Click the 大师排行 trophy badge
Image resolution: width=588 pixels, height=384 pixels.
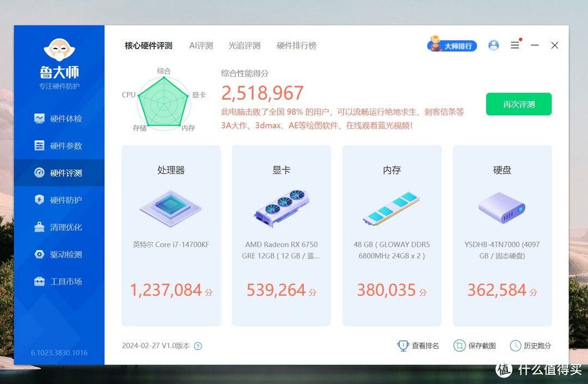pyautogui.click(x=452, y=45)
